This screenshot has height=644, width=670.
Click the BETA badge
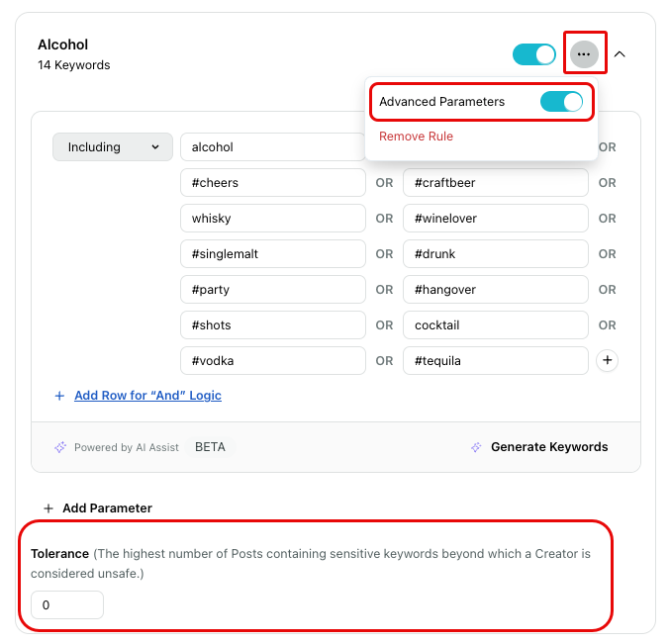[210, 447]
